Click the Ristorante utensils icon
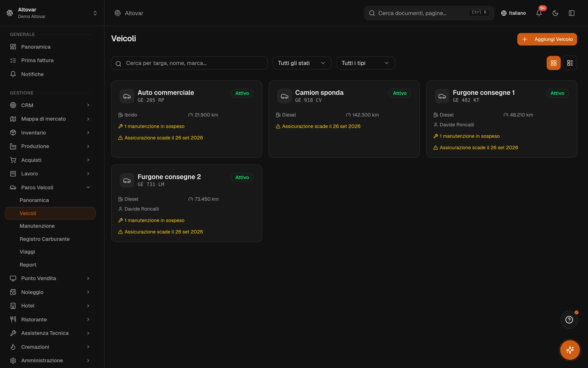Screen dimensions: 588x368 [13, 319]
